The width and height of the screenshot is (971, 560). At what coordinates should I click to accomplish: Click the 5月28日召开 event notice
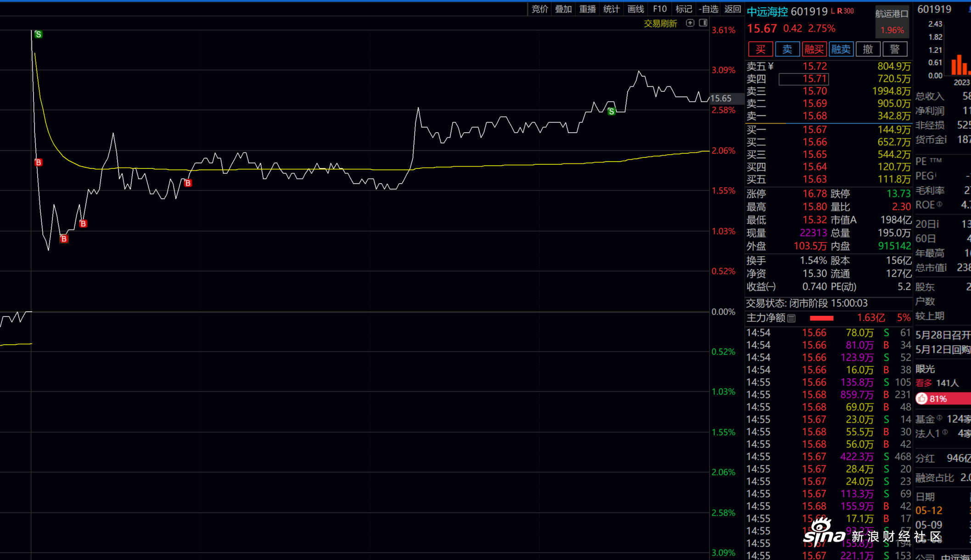coord(943,335)
